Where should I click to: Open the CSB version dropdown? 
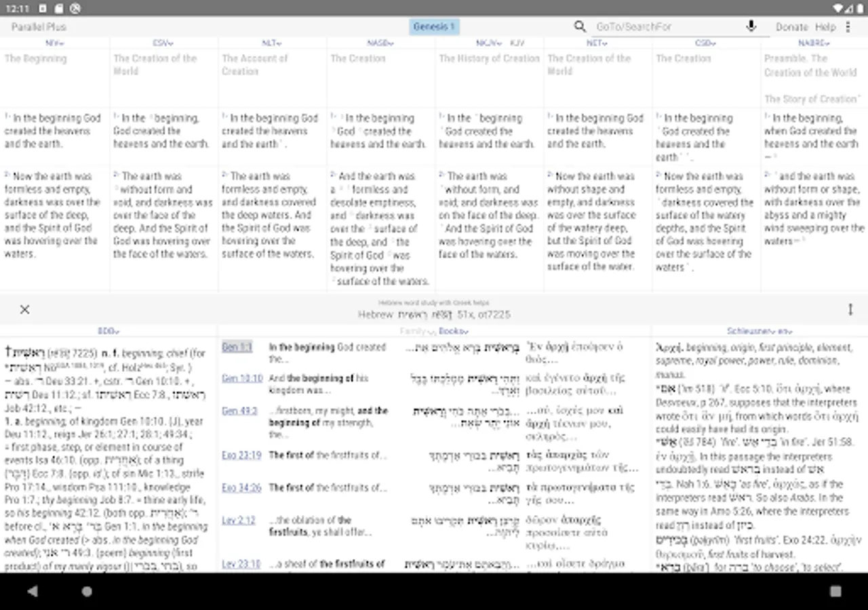705,43
